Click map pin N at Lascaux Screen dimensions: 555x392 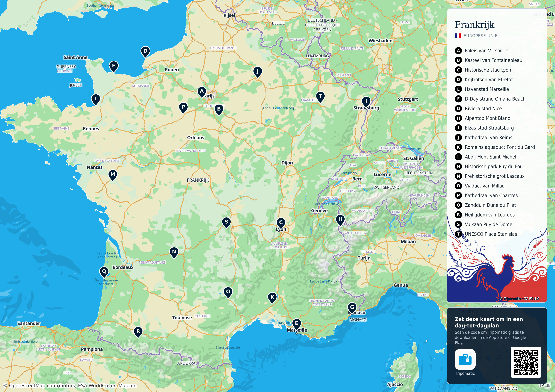coord(174,253)
